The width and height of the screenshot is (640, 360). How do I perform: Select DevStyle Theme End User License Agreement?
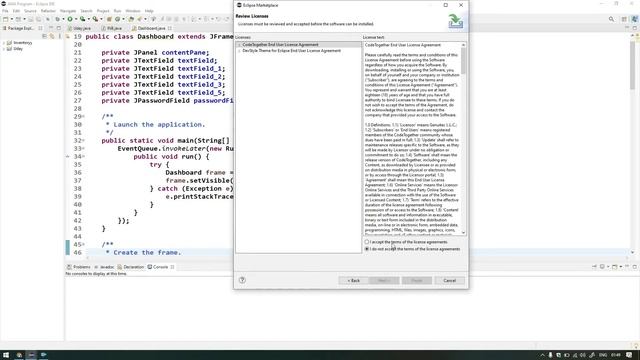[291, 51]
